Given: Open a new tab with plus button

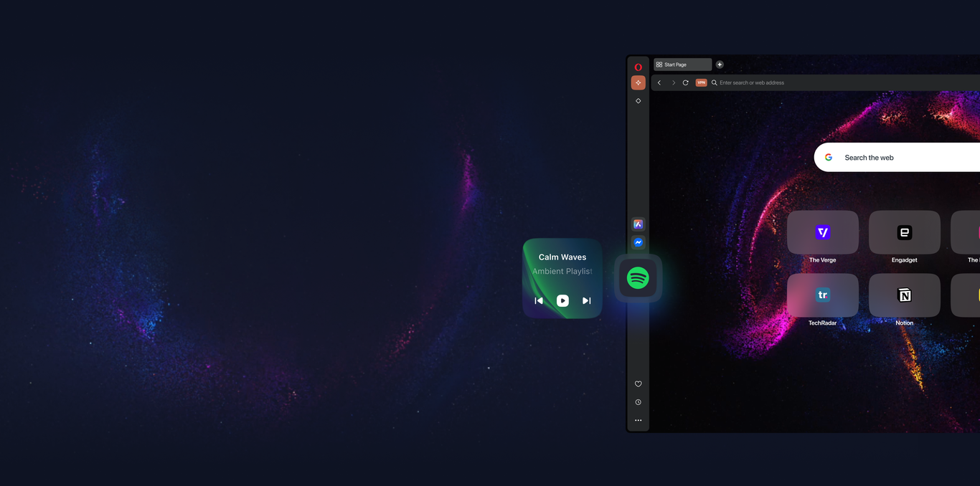Looking at the screenshot, I should 720,64.
